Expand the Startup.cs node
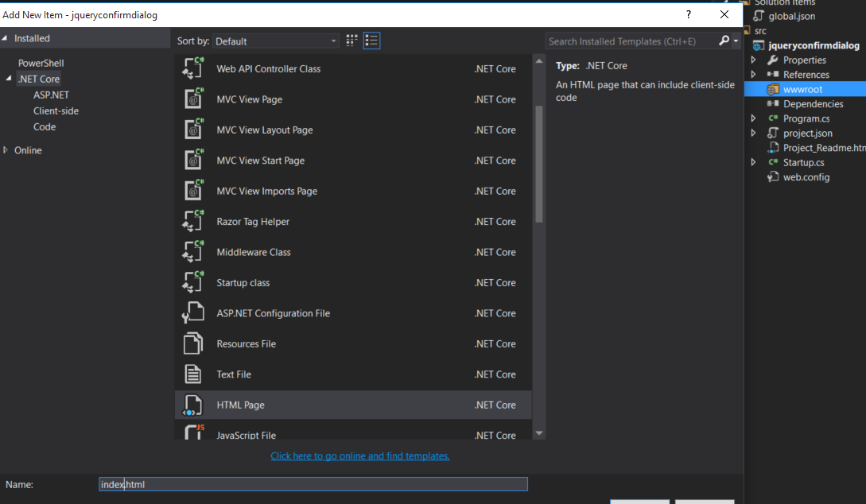Viewport: 866px width, 504px height. tap(753, 162)
